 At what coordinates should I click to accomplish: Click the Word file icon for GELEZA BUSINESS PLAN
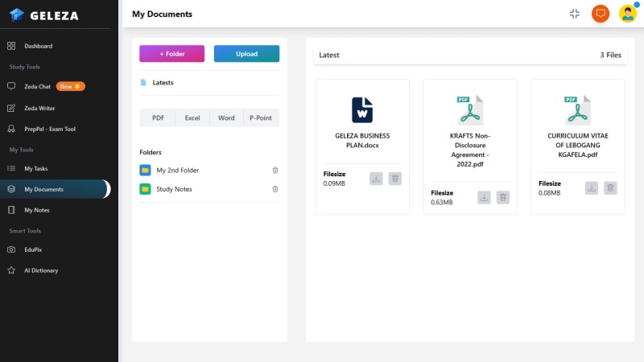click(362, 110)
